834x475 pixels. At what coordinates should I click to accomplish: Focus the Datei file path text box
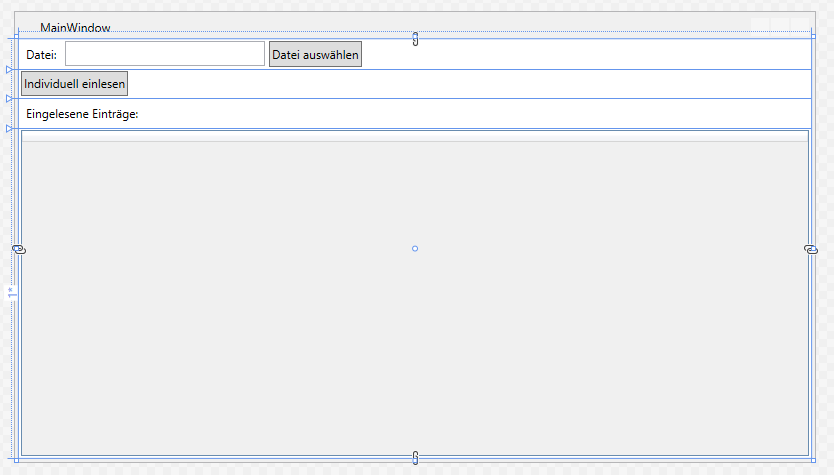click(x=165, y=54)
